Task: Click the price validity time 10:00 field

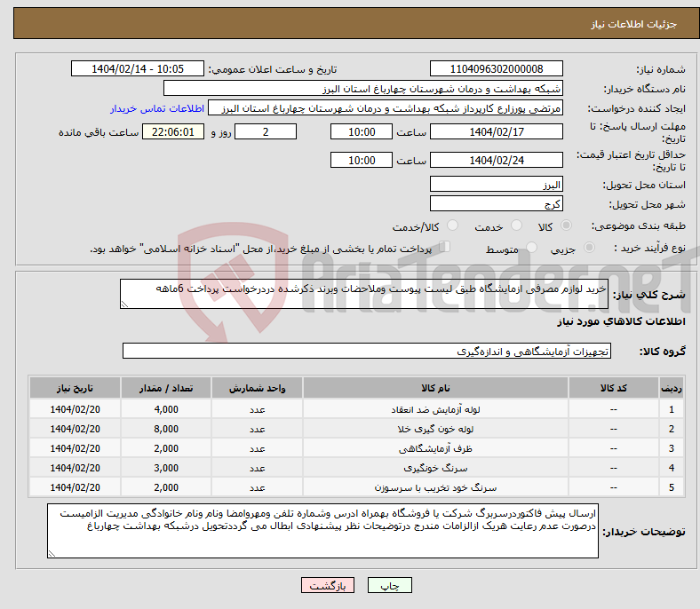Action: (362, 160)
